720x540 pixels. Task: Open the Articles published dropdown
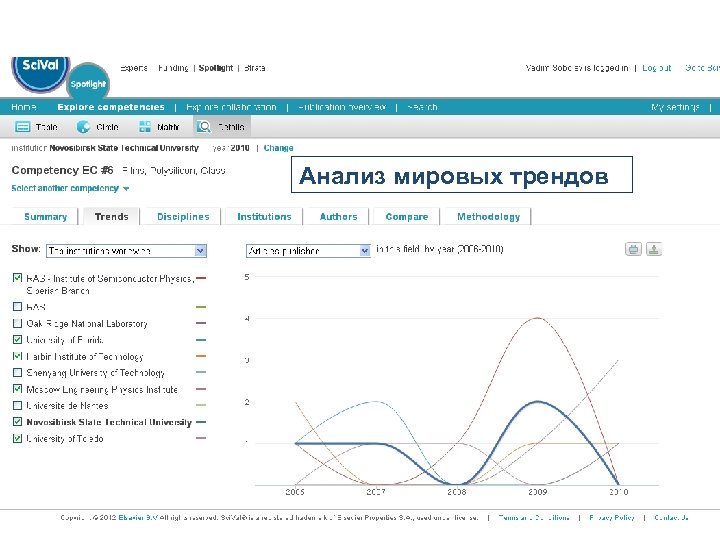click(x=308, y=251)
